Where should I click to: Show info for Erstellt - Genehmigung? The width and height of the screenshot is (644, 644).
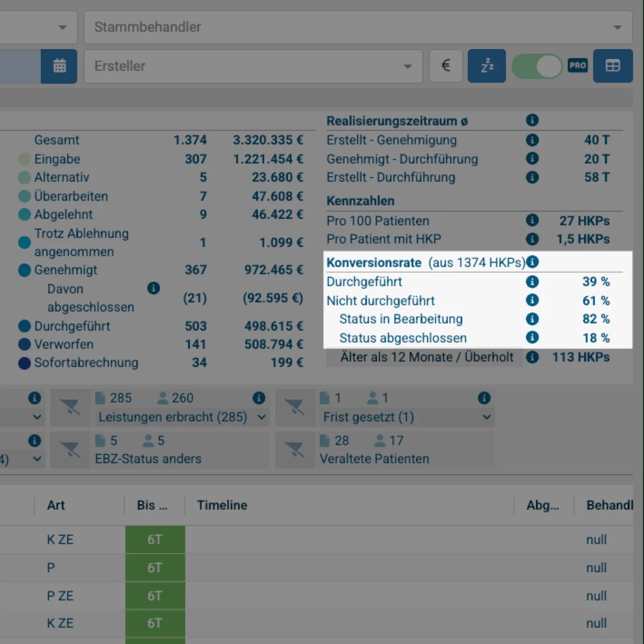532,140
